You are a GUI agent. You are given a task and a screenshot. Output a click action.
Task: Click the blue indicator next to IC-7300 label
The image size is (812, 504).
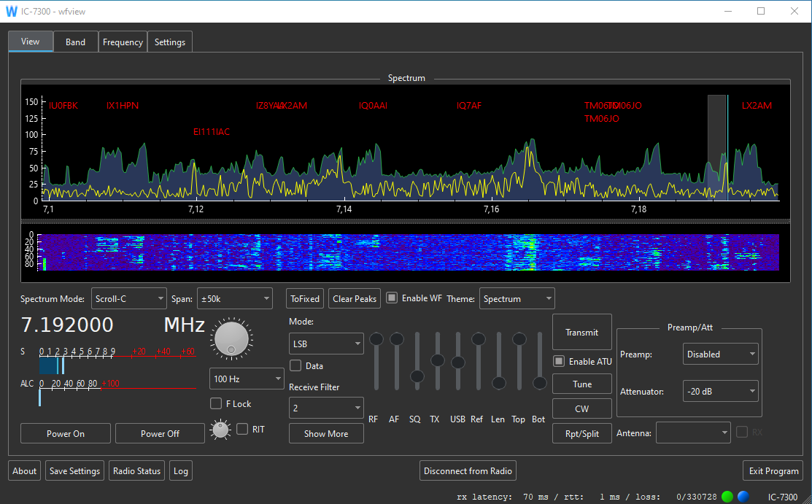743,495
